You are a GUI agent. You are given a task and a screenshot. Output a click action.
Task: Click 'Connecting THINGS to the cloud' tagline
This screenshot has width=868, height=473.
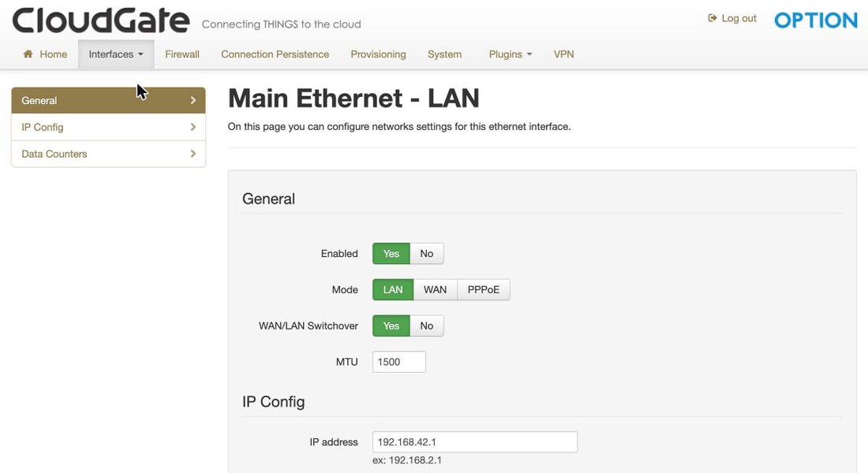pos(281,24)
